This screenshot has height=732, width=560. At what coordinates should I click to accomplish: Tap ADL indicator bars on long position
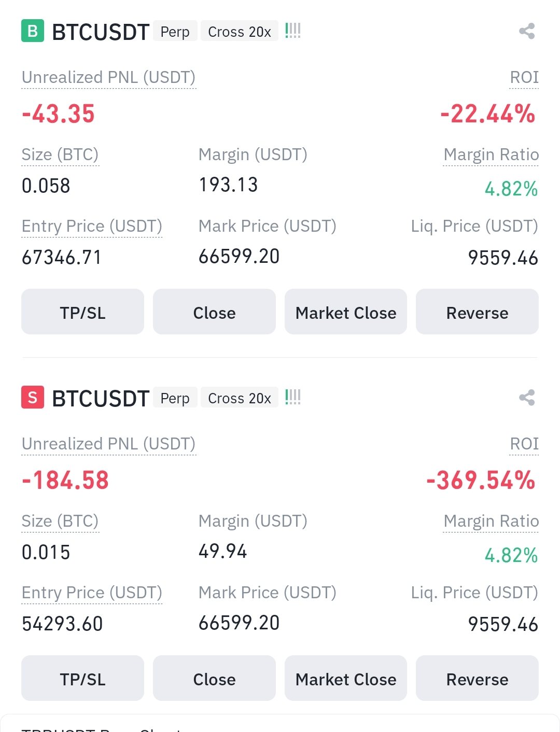coord(293,31)
